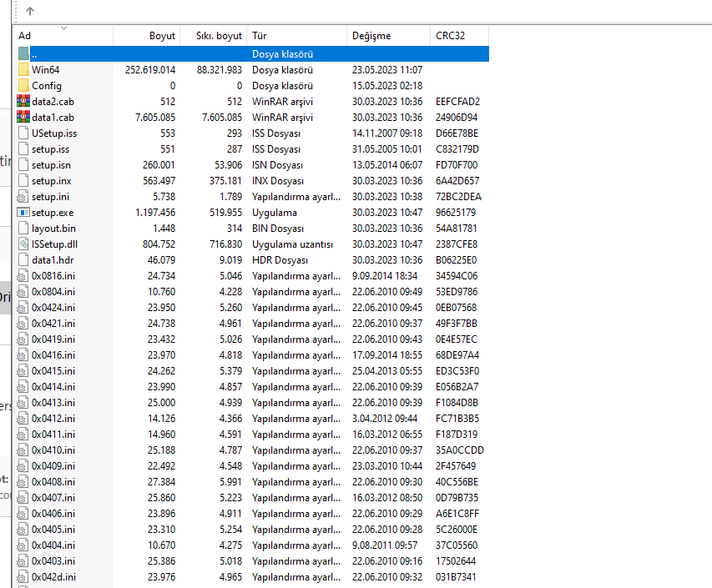Sort by the Boyut column header
712x588 pixels.
click(x=147, y=36)
